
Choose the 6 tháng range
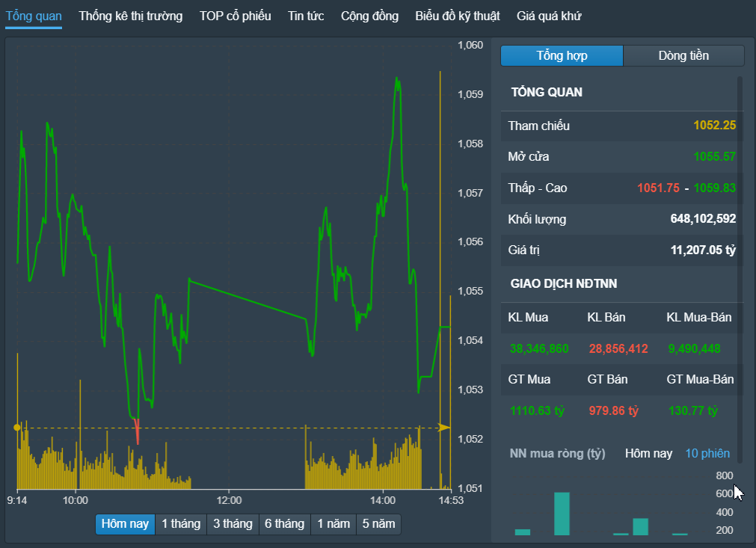point(284,524)
